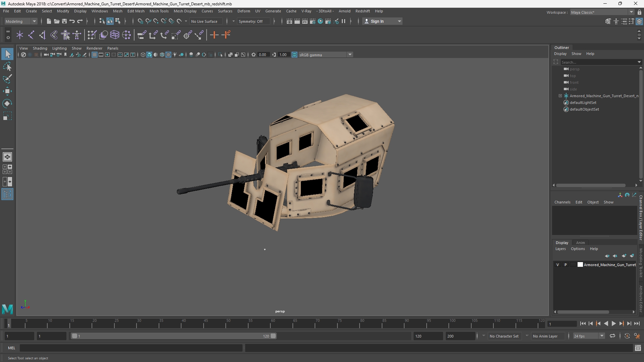Image resolution: width=644 pixels, height=362 pixels.
Task: Click the Play Forwards button
Action: pos(613,323)
